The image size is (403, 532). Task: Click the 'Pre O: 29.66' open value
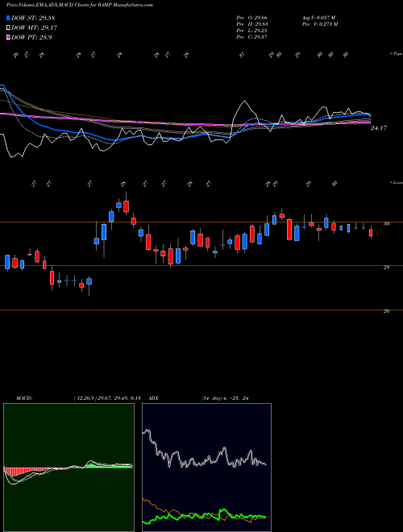coord(252,17)
